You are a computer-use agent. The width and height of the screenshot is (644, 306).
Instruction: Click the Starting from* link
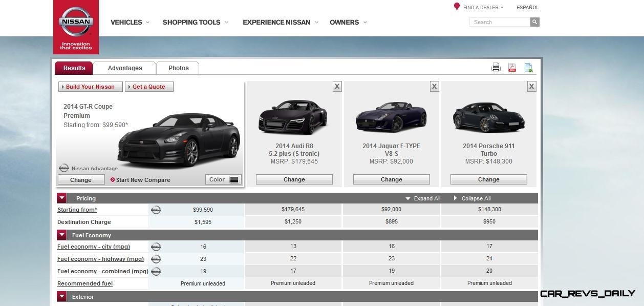[77, 210]
